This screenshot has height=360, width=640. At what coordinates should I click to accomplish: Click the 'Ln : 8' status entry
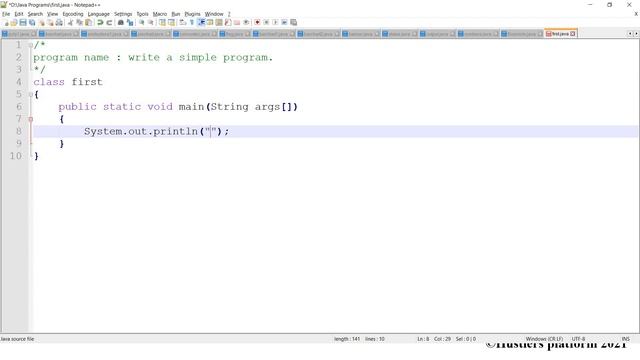tap(423, 339)
